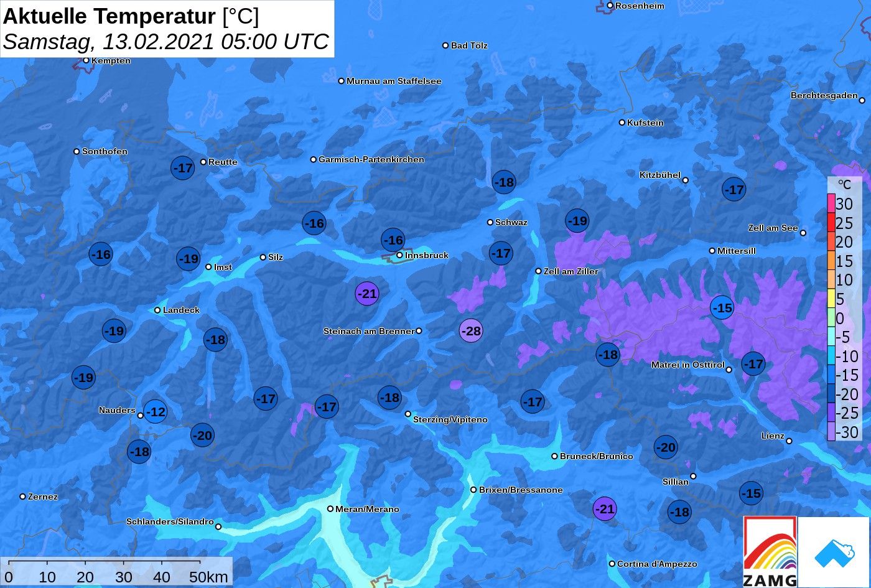Click the Zell am Ziller label
This screenshot has width=871, height=588.
pos(571,271)
